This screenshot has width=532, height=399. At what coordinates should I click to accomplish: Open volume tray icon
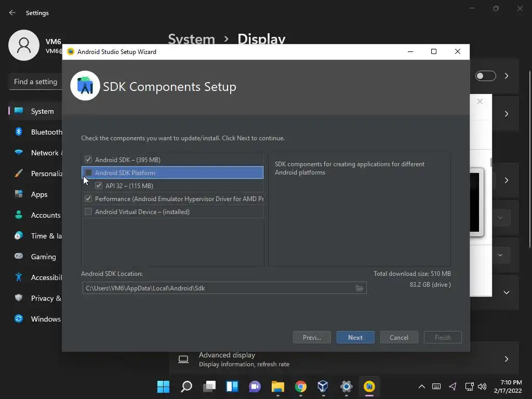point(482,387)
